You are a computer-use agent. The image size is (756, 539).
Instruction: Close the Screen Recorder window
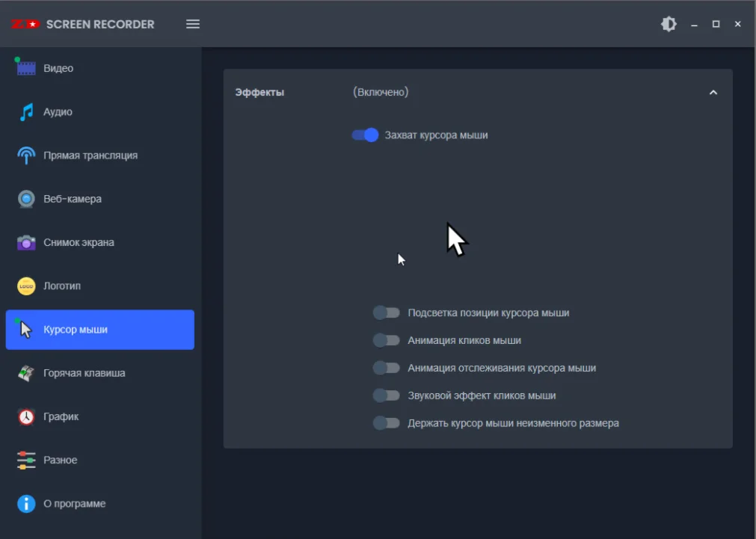[x=737, y=24]
